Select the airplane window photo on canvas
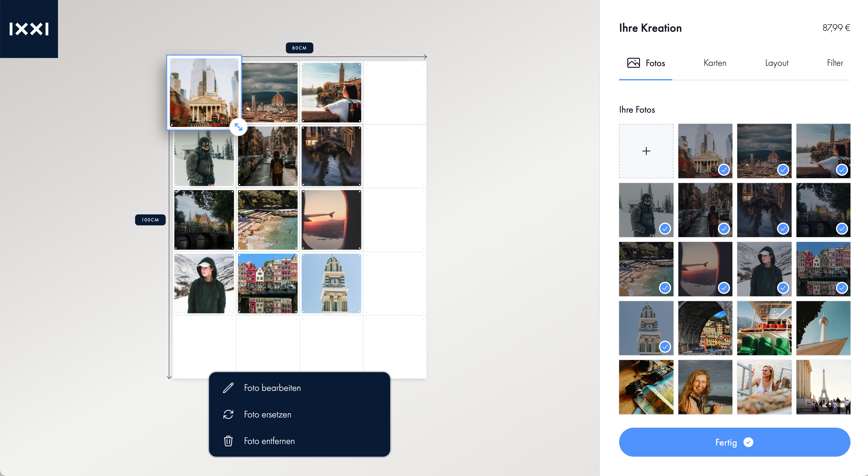This screenshot has height=476, width=868. [x=331, y=220]
